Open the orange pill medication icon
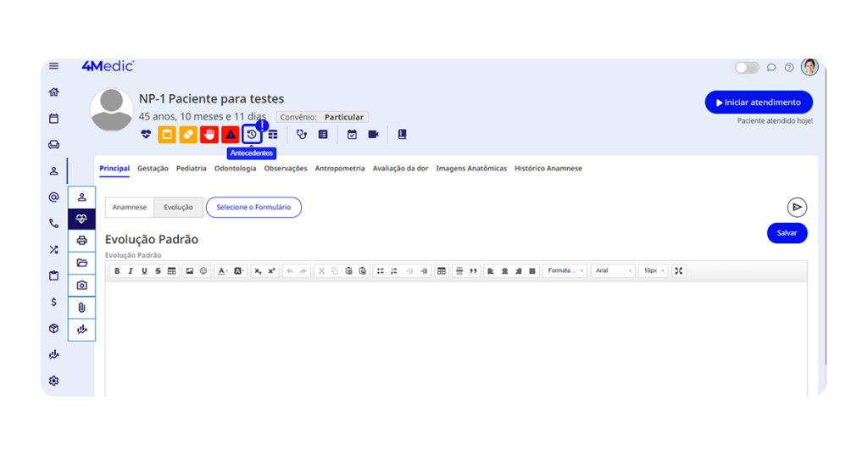This screenshot has width=868, height=456. [x=188, y=135]
